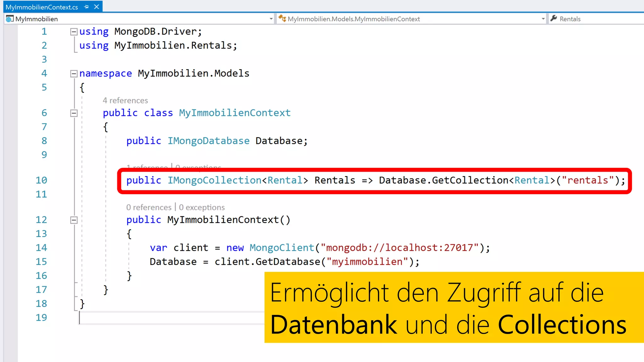Open the MyImmobilien project dropdown
644x362 pixels.
[x=271, y=19]
